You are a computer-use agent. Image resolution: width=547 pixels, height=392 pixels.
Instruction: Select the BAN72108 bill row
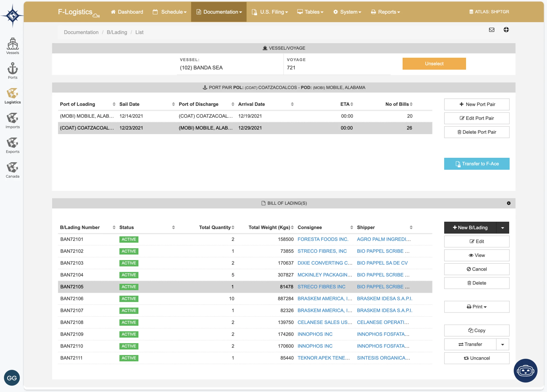click(72, 322)
